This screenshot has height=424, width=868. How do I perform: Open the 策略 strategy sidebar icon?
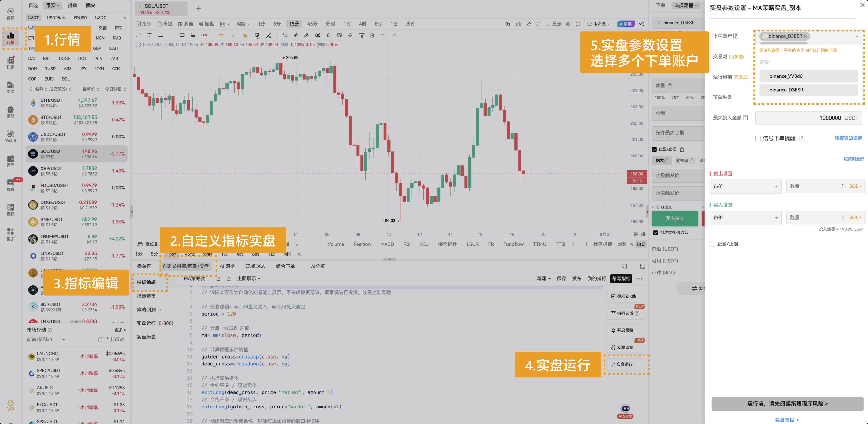10,112
